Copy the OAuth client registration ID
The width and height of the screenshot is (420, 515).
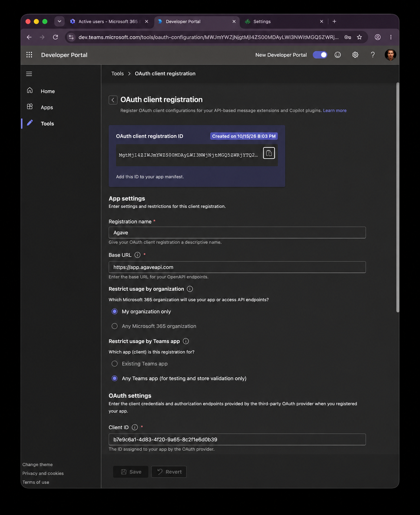tap(269, 153)
